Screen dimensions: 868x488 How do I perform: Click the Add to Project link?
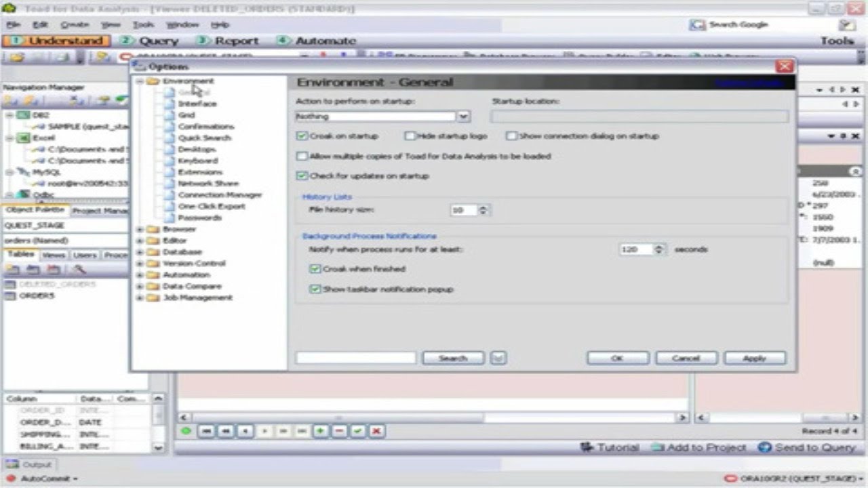click(x=706, y=447)
